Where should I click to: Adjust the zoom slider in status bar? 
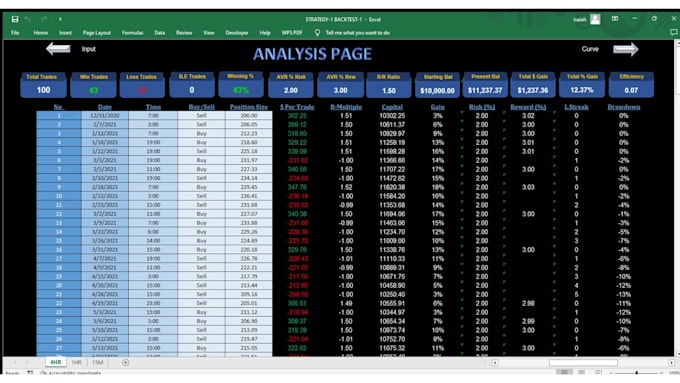click(x=636, y=373)
